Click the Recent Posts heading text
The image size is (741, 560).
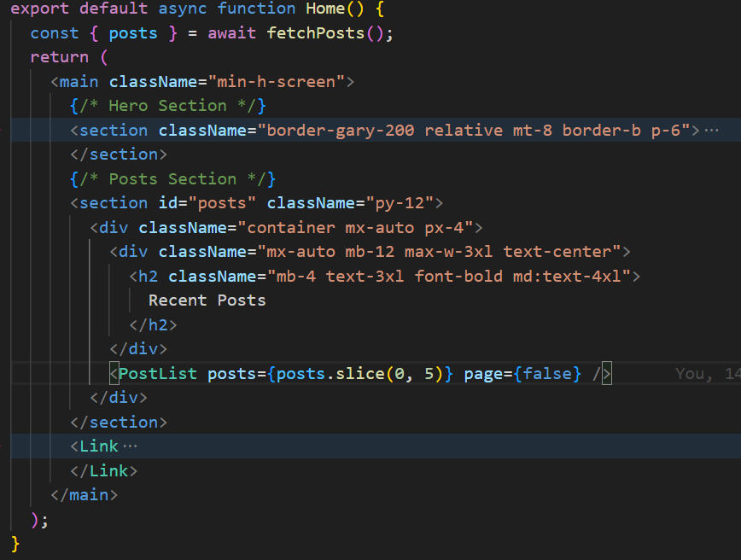pyautogui.click(x=207, y=300)
